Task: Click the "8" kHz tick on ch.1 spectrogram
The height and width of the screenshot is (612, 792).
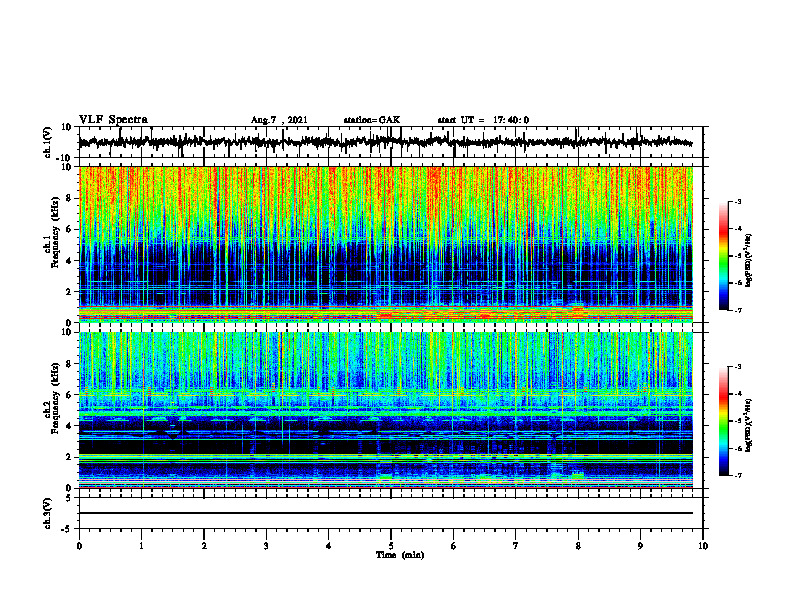Action: pyautogui.click(x=70, y=198)
